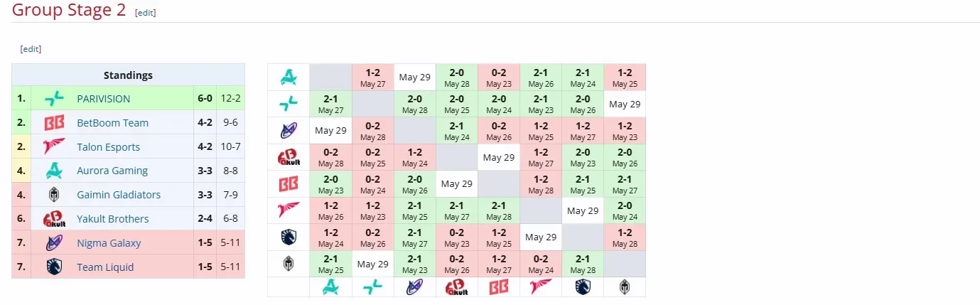Click Gaimin Gladiators logo in crosstable's left column
Screen dimensions: 980x305
tap(289, 264)
